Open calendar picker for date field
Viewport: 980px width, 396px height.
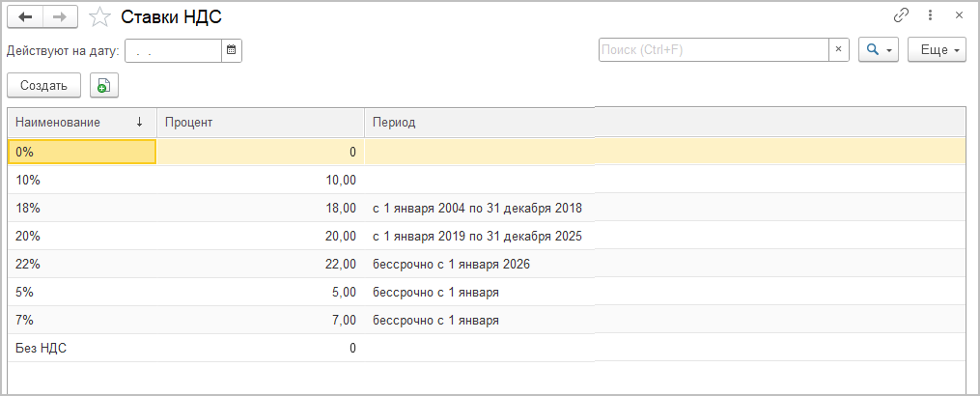coord(232,50)
